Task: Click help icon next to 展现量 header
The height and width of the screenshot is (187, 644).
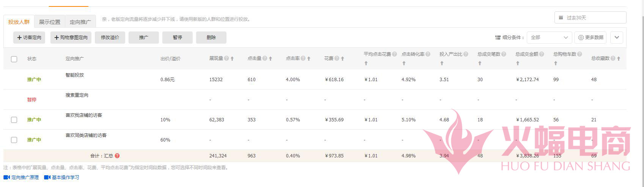Action: [226, 58]
